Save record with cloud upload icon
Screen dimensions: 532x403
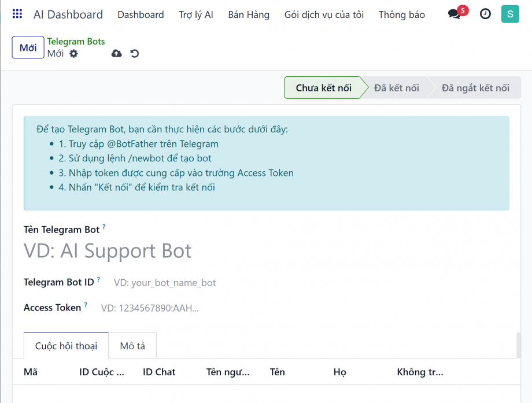pos(116,54)
